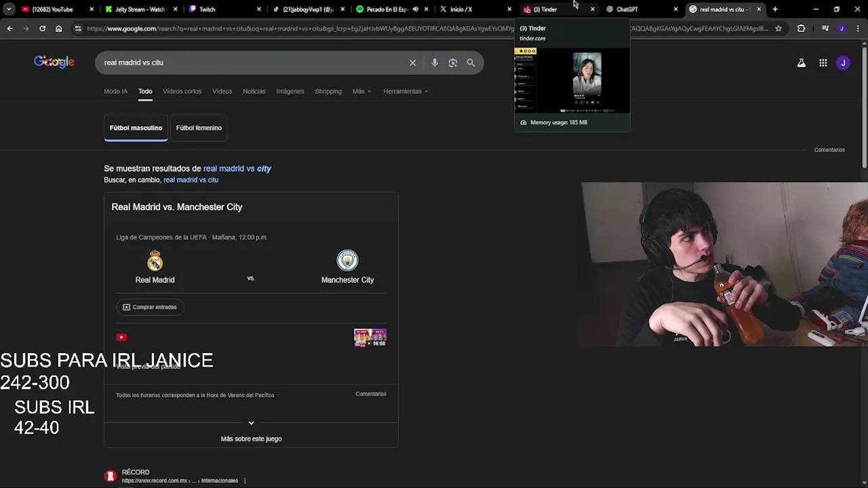Switch to Modo IA search tab

pyautogui.click(x=115, y=91)
